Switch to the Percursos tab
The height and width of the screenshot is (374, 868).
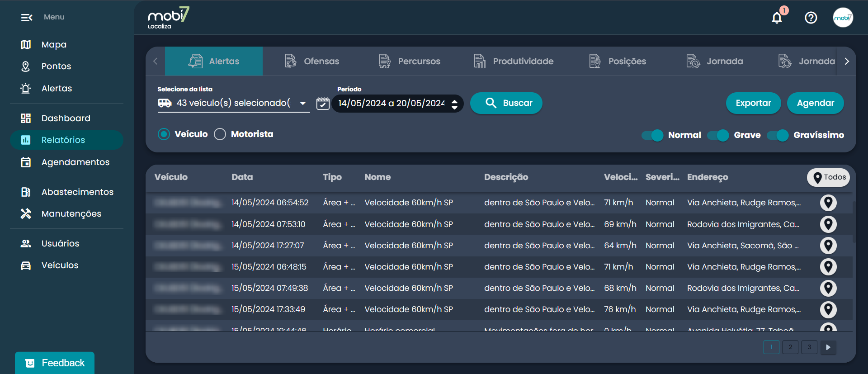tap(410, 61)
